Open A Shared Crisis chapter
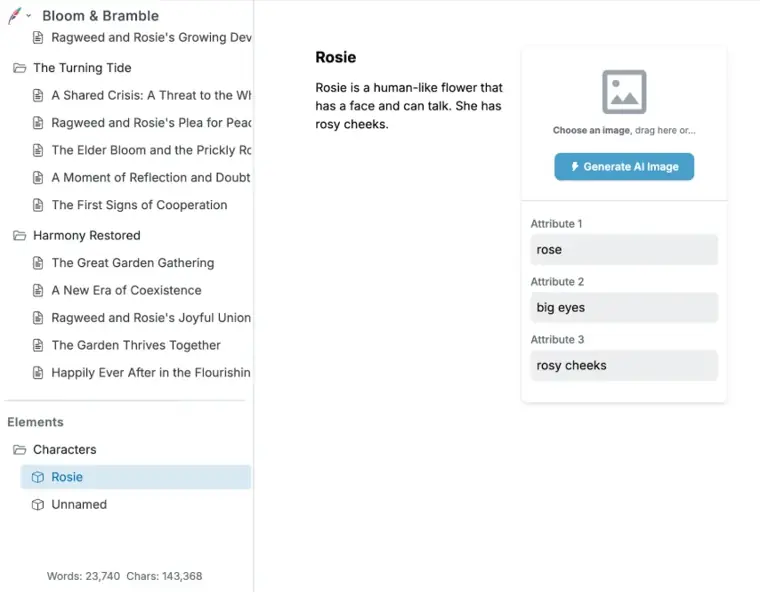 click(x=151, y=96)
